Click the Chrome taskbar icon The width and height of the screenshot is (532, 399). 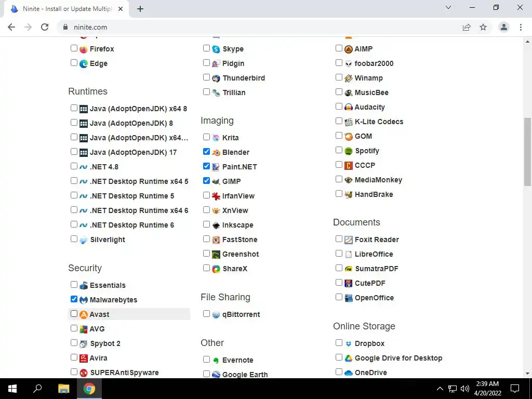[x=89, y=389]
